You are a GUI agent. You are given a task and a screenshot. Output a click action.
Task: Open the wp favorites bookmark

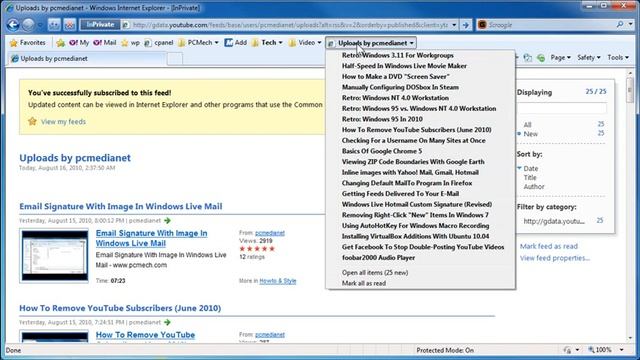point(130,42)
